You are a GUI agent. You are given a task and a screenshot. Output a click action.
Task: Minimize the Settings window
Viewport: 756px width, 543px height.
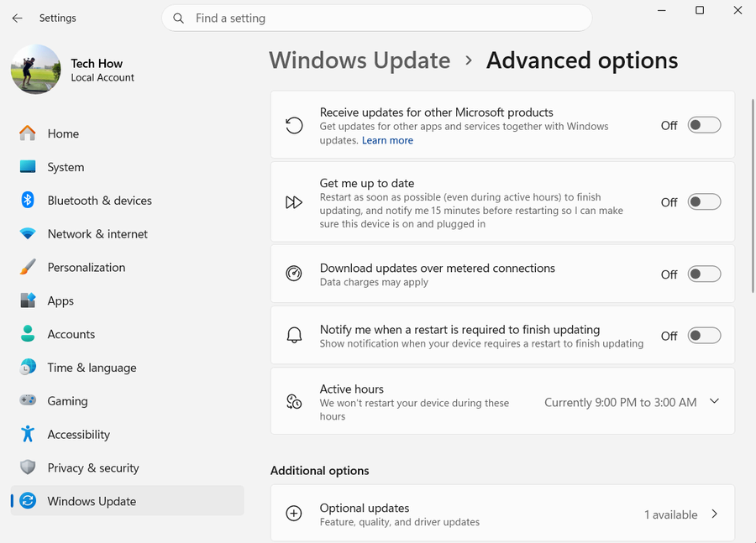(662, 10)
